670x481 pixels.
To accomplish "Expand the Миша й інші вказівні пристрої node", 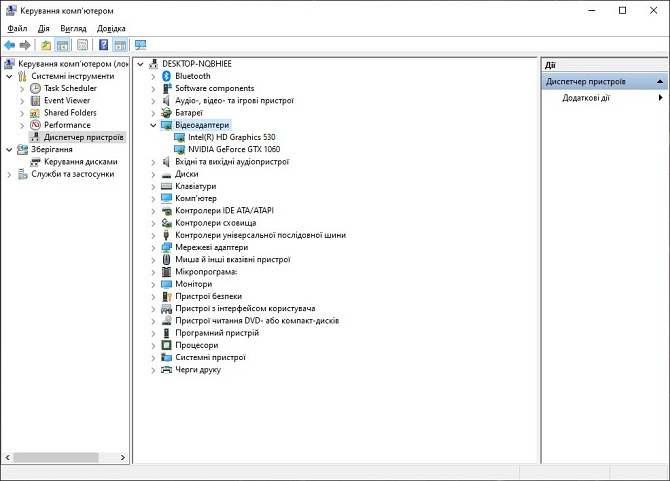I will tap(153, 260).
